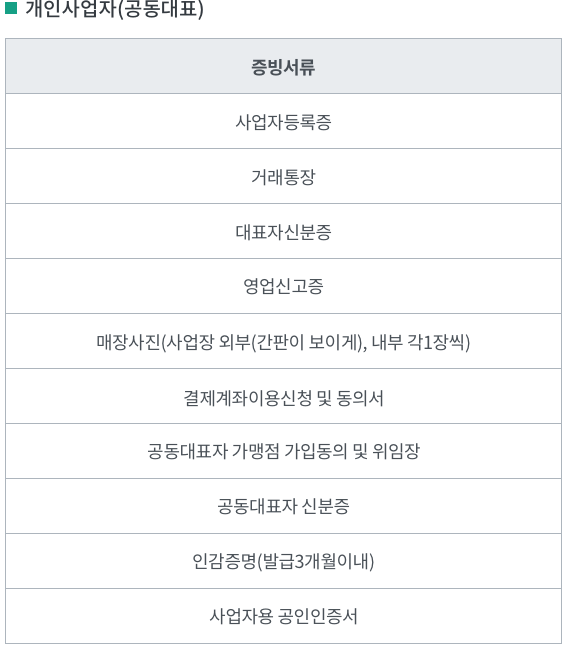
Task: Click the green square bullet icon
Action: tap(11, 8)
